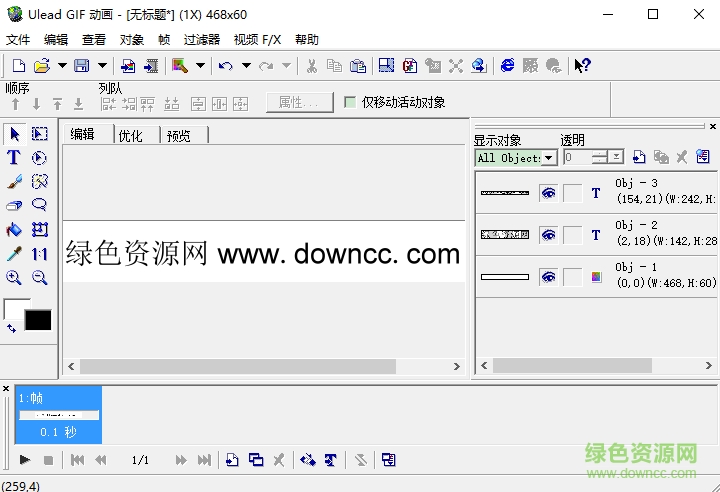Open the 过滤器 menu

click(202, 40)
